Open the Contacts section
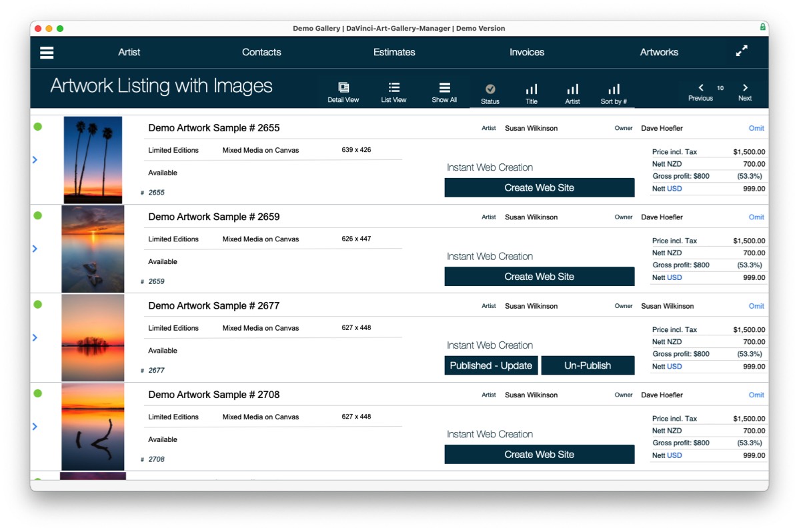The image size is (799, 532). click(x=261, y=52)
